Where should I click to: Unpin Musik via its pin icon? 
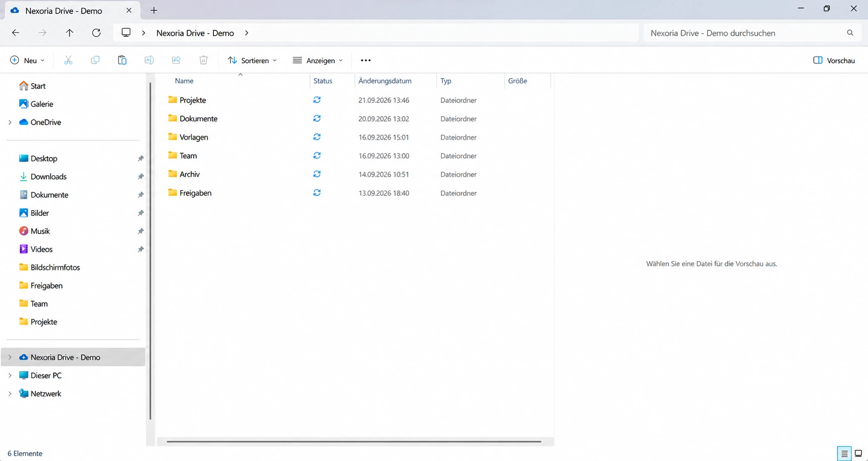[x=141, y=231]
